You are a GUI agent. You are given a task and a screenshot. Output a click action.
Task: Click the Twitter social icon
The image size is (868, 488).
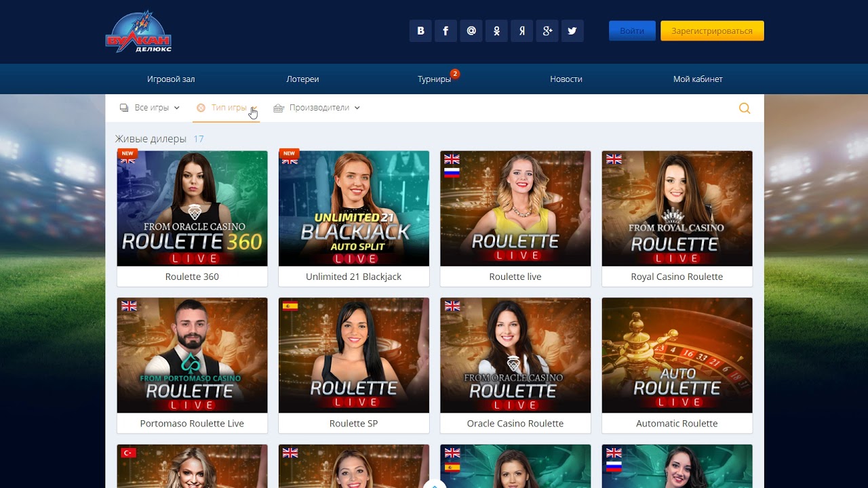click(x=572, y=31)
